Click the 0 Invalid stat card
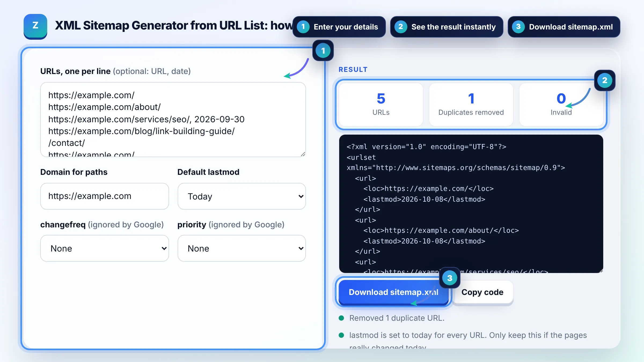The image size is (644, 362). pos(561,105)
